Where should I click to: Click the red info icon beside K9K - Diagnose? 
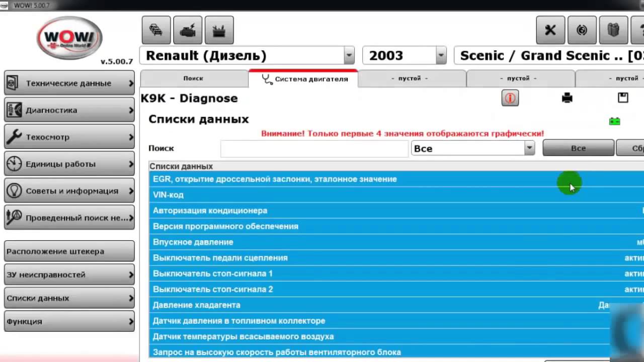coord(510,98)
